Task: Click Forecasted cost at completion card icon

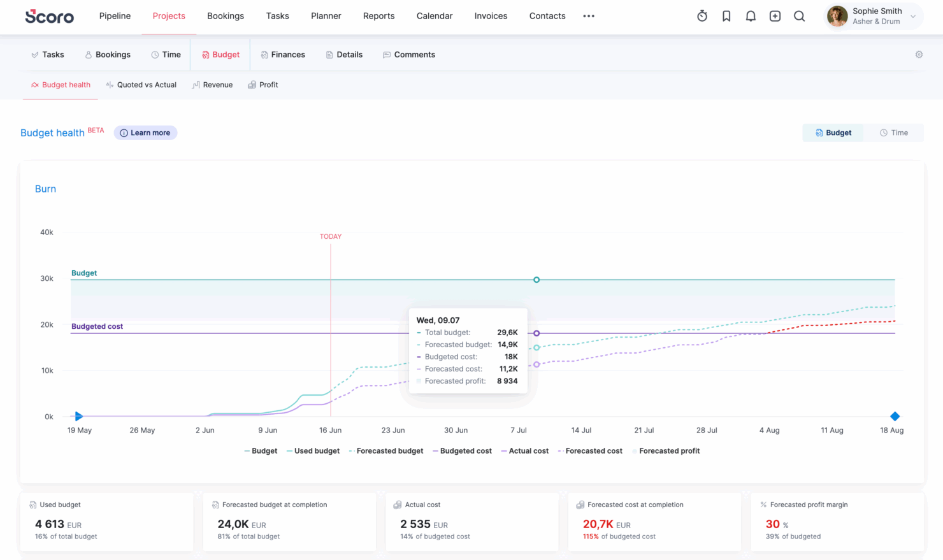Action: tap(580, 505)
